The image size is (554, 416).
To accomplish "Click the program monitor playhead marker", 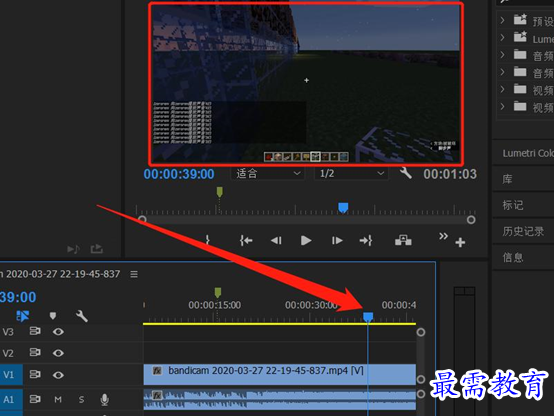I will point(343,207).
